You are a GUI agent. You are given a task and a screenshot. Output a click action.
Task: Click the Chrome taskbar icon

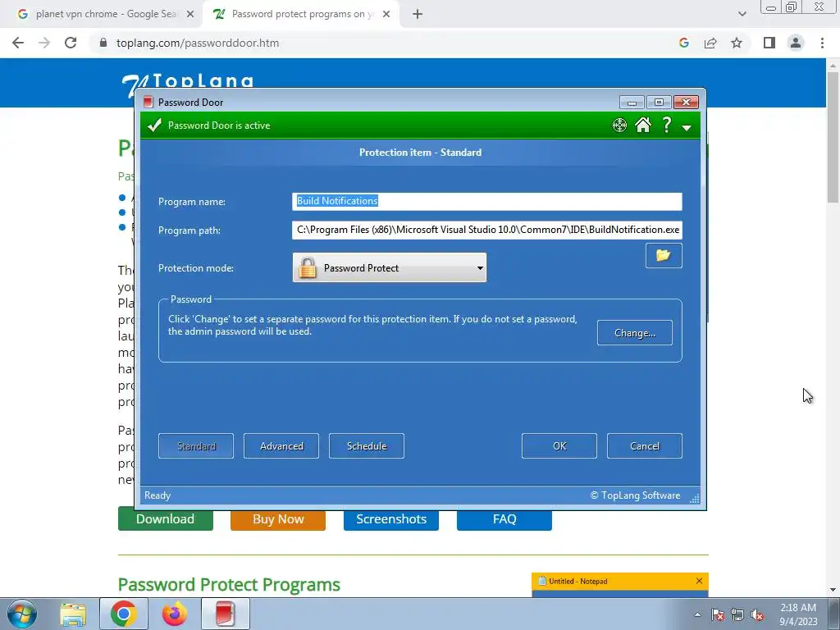(x=124, y=614)
